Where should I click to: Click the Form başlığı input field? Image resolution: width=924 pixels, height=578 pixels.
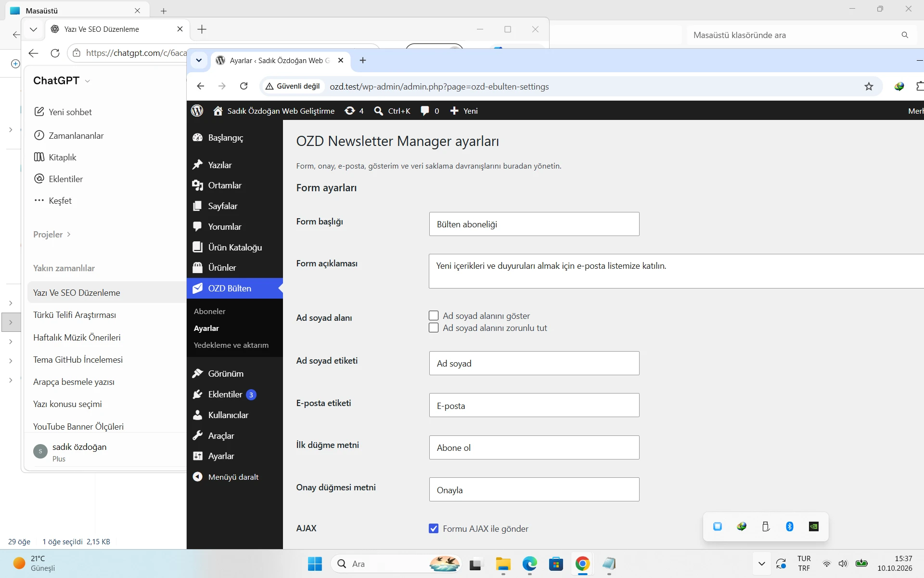pos(534,224)
